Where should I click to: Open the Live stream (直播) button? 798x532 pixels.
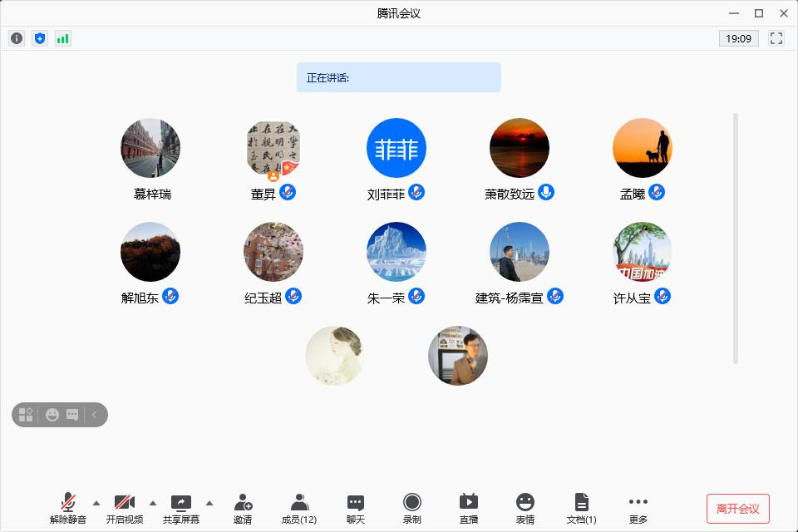coord(469,508)
